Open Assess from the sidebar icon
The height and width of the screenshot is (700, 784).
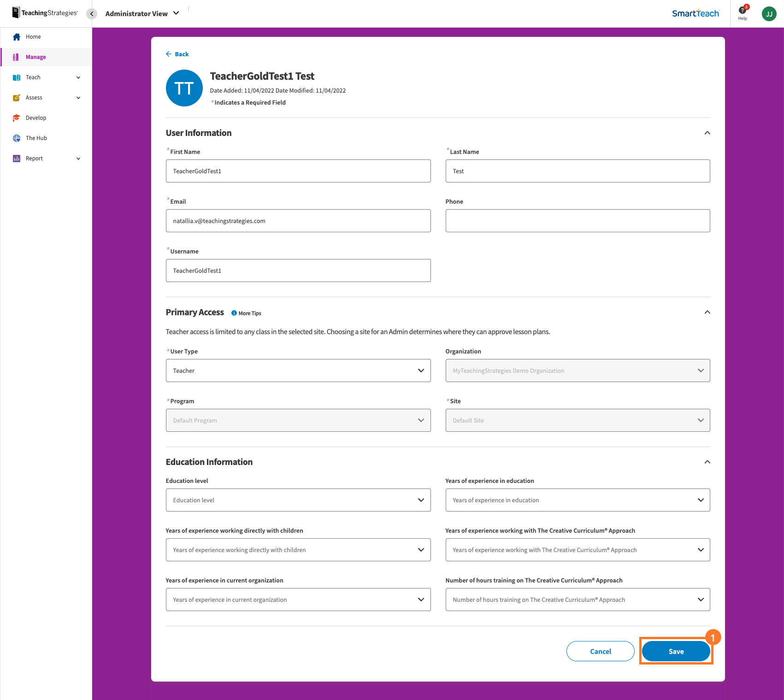pyautogui.click(x=17, y=97)
